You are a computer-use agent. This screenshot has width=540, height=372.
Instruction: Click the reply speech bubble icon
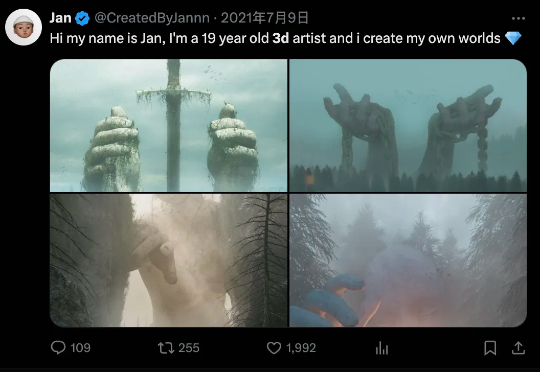tap(58, 348)
